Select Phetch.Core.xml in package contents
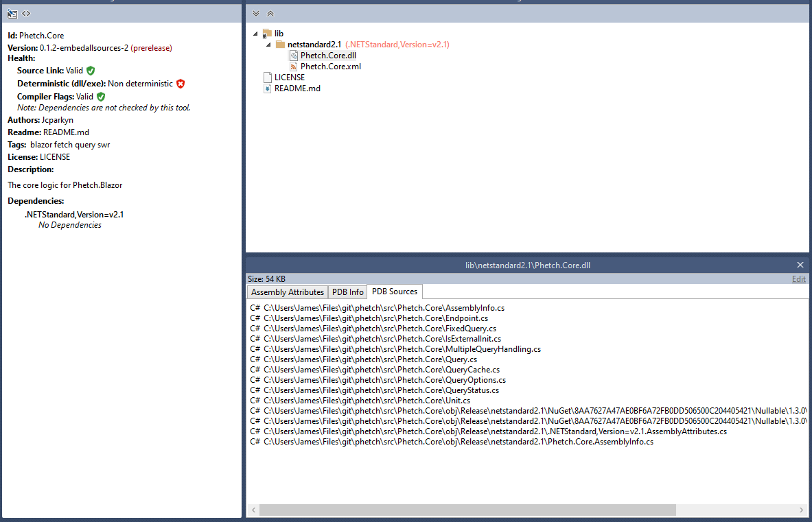 click(x=330, y=67)
